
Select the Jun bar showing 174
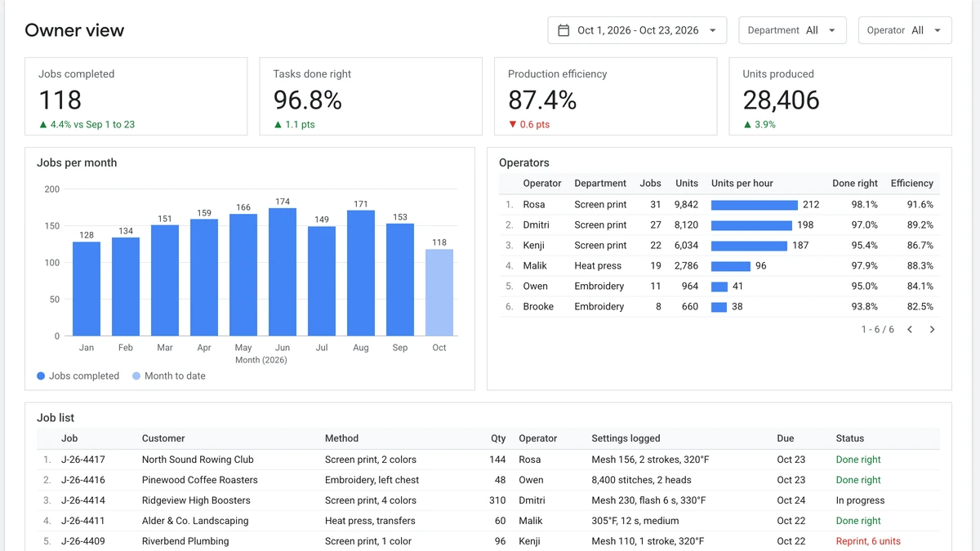283,272
